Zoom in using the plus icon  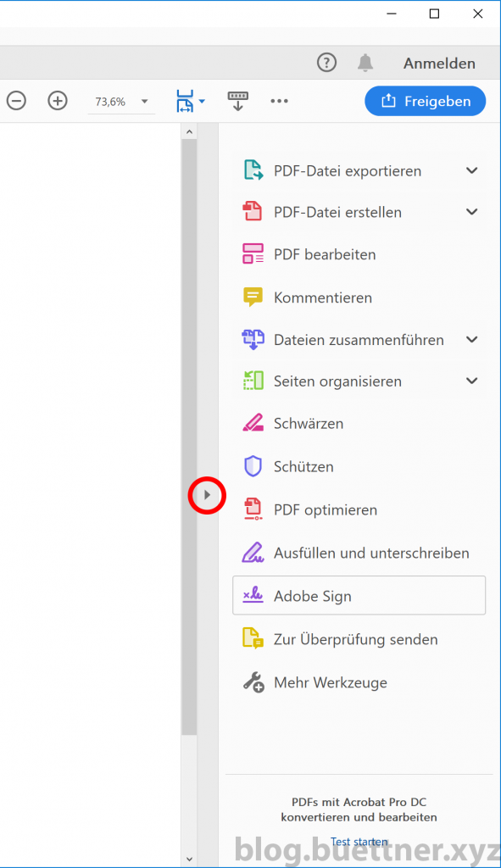58,101
